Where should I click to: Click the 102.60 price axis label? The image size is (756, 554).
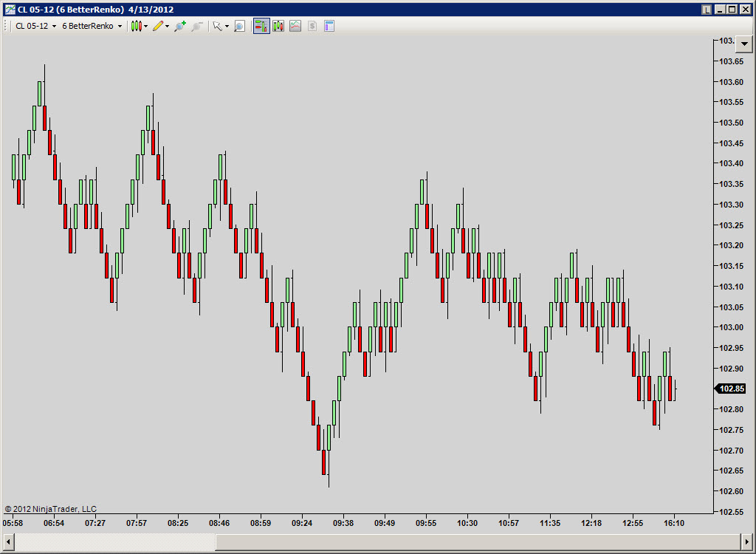coord(731,491)
